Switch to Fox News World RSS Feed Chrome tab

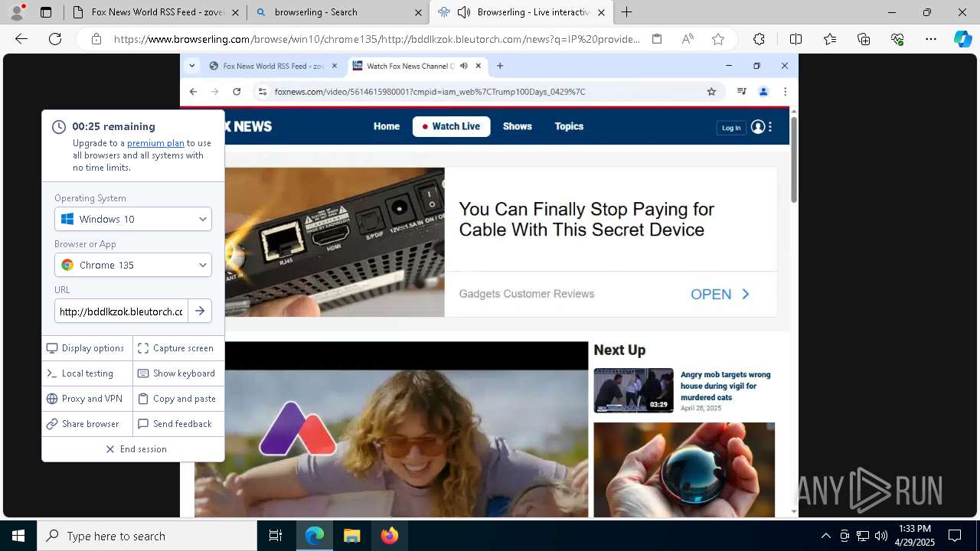click(x=273, y=66)
